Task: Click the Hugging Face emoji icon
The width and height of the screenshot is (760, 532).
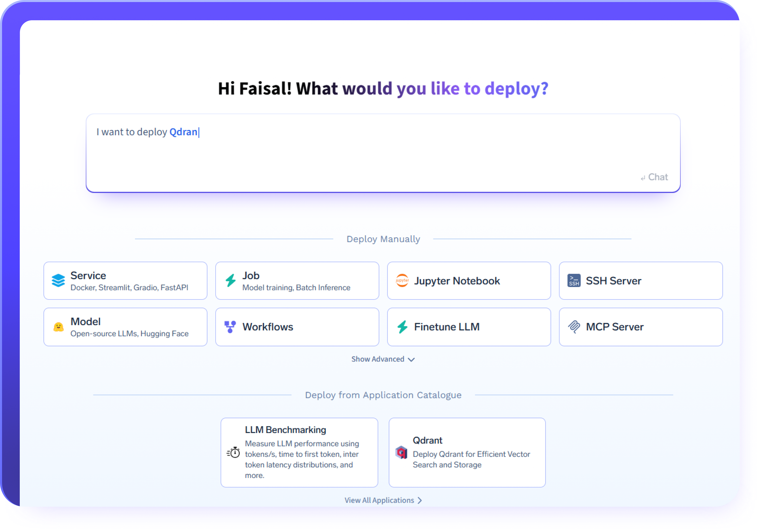Action: 58,327
